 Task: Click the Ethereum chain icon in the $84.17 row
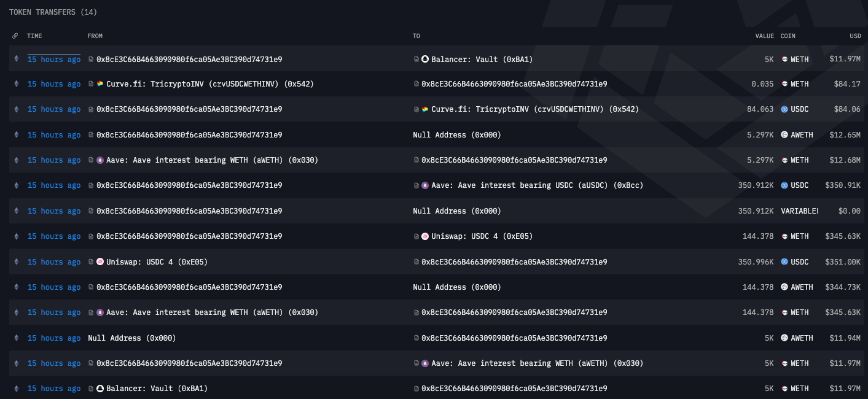17,84
